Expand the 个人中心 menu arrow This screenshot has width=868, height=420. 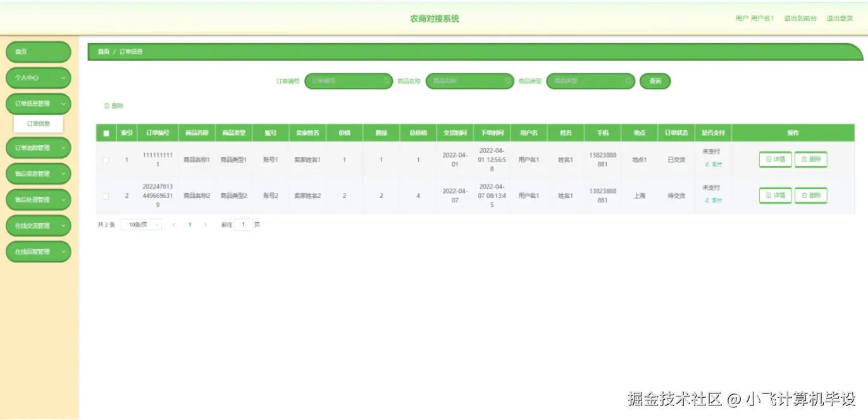pyautogui.click(x=63, y=78)
